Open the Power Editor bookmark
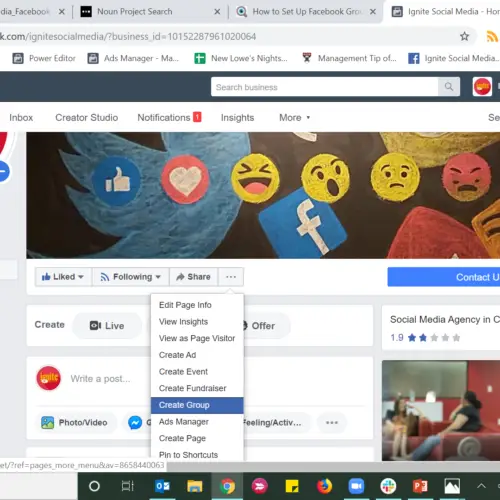The height and width of the screenshot is (500, 500). coord(44,58)
